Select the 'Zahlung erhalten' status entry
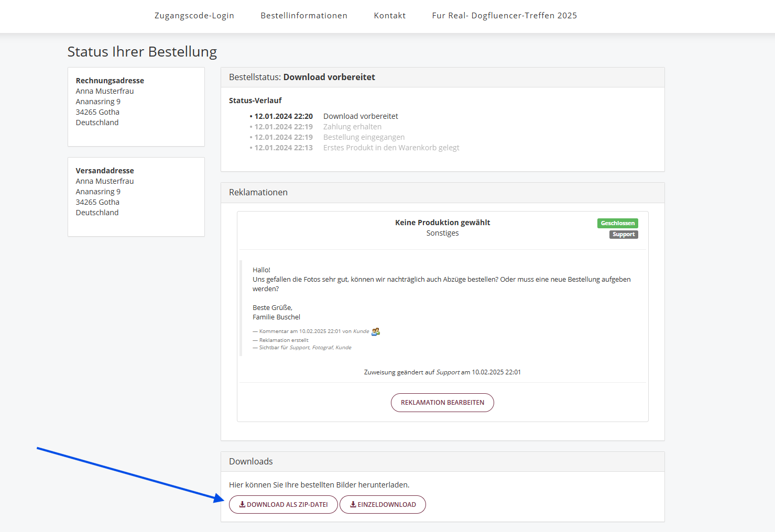775x532 pixels. click(352, 127)
